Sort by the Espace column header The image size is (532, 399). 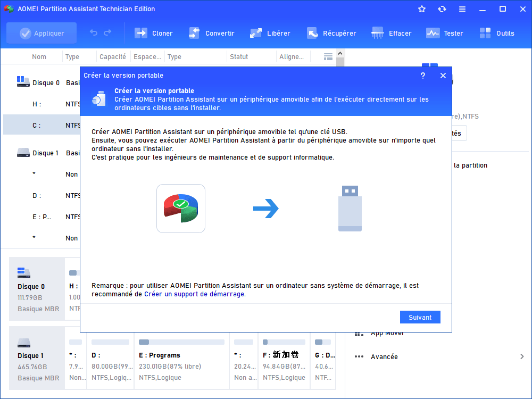tap(147, 57)
